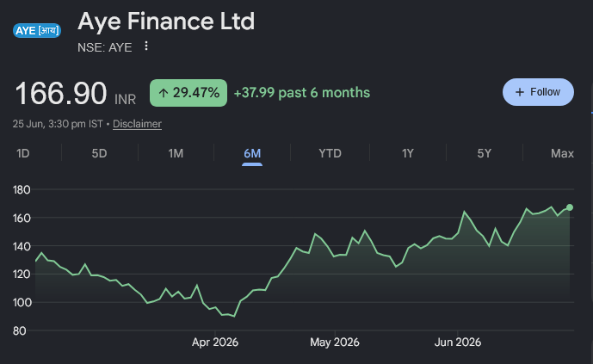Screen dimensions: 593x364
Task: Show the 5Y time range chart
Action: [484, 153]
